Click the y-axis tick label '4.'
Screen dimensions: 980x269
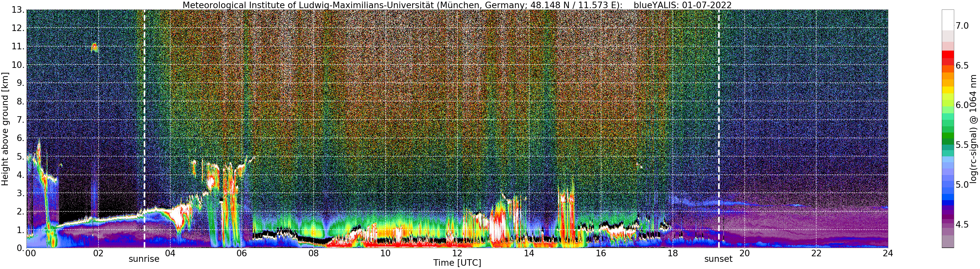[x=20, y=175]
